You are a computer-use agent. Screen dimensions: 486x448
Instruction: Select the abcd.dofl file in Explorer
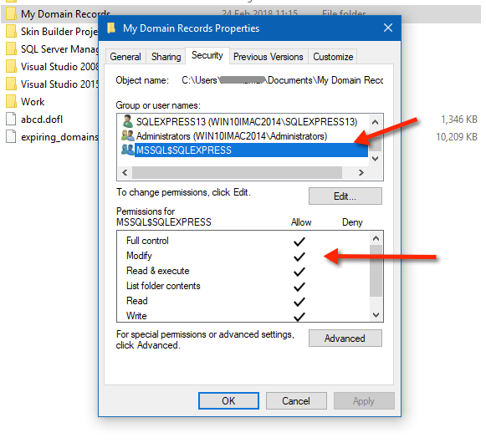[x=42, y=120]
